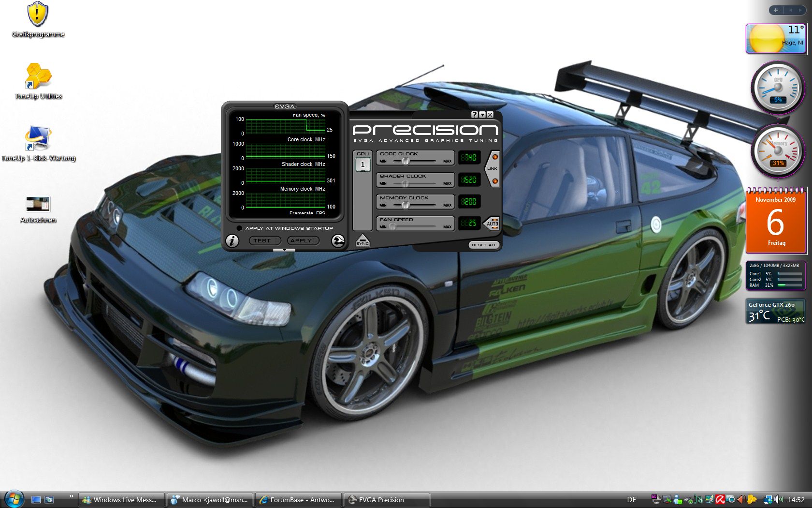The height and width of the screenshot is (508, 812).
Task: Toggle the Link clocks button
Action: 492,169
